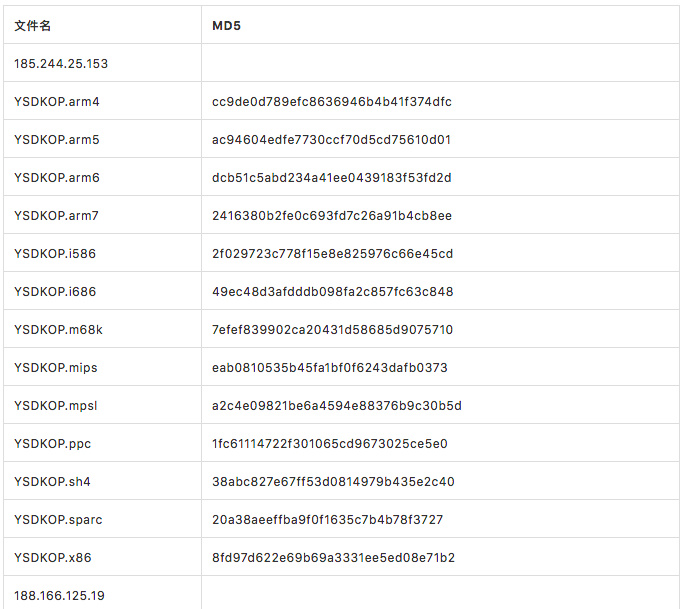The width and height of the screenshot is (685, 609).
Task: Click the YSDKOP.i586 file name
Action: 55,254
